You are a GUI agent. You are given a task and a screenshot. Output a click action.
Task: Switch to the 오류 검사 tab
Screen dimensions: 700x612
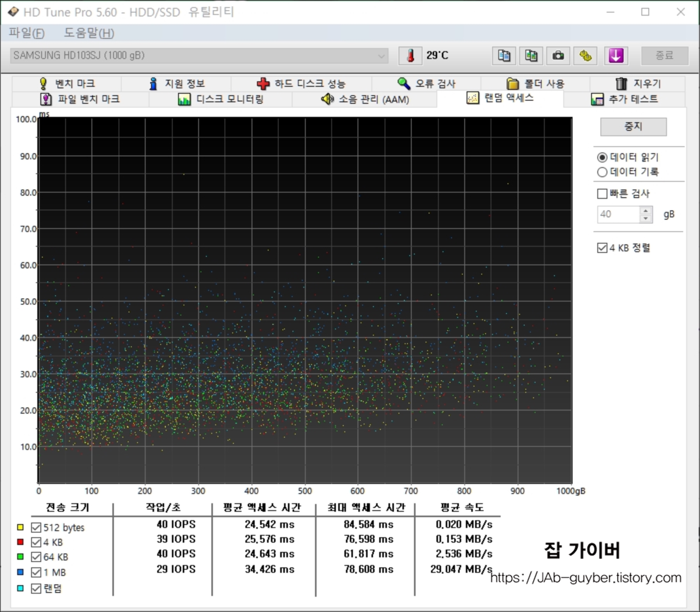pyautogui.click(x=426, y=84)
